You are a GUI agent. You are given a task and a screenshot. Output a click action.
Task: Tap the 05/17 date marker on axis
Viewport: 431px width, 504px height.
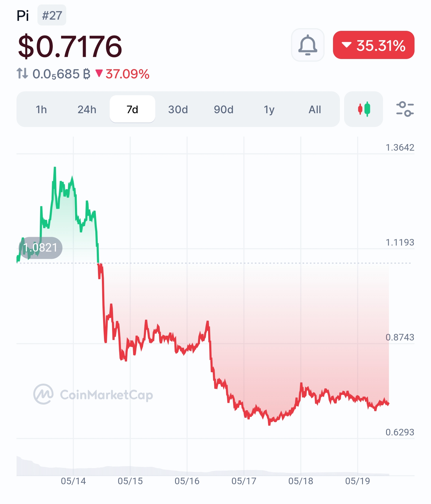(x=244, y=481)
